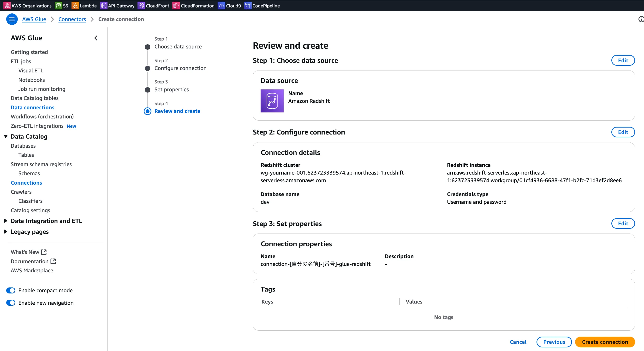This screenshot has width=644, height=351.
Task: Select the Review and create step
Action: point(177,111)
